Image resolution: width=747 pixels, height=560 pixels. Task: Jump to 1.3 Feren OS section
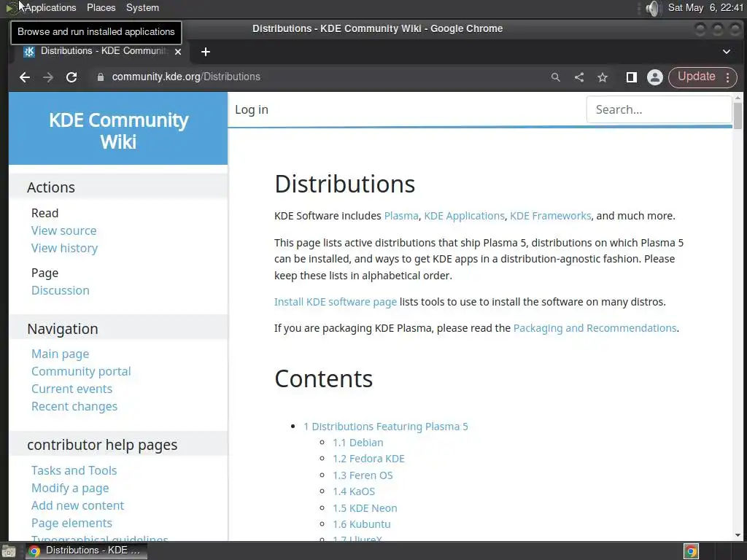[363, 475]
